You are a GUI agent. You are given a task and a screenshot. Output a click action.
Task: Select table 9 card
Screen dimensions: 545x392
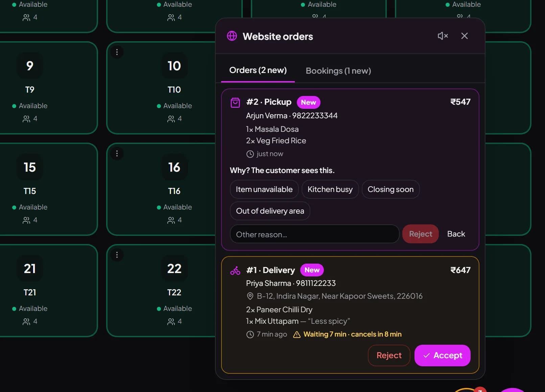(49, 88)
